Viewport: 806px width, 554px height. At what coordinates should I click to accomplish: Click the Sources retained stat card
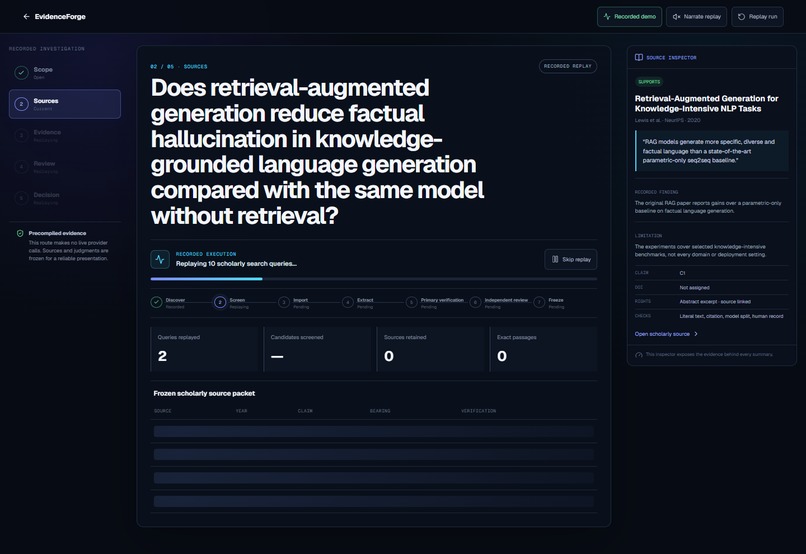click(430, 349)
